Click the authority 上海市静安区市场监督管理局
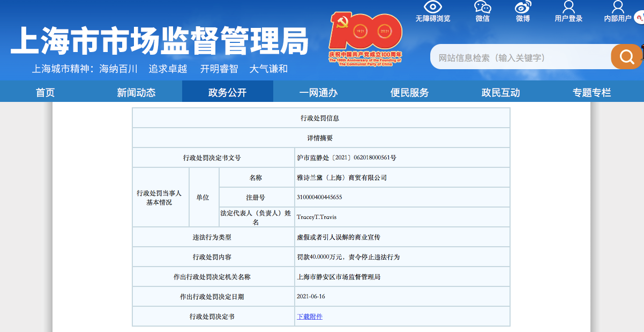 point(339,277)
